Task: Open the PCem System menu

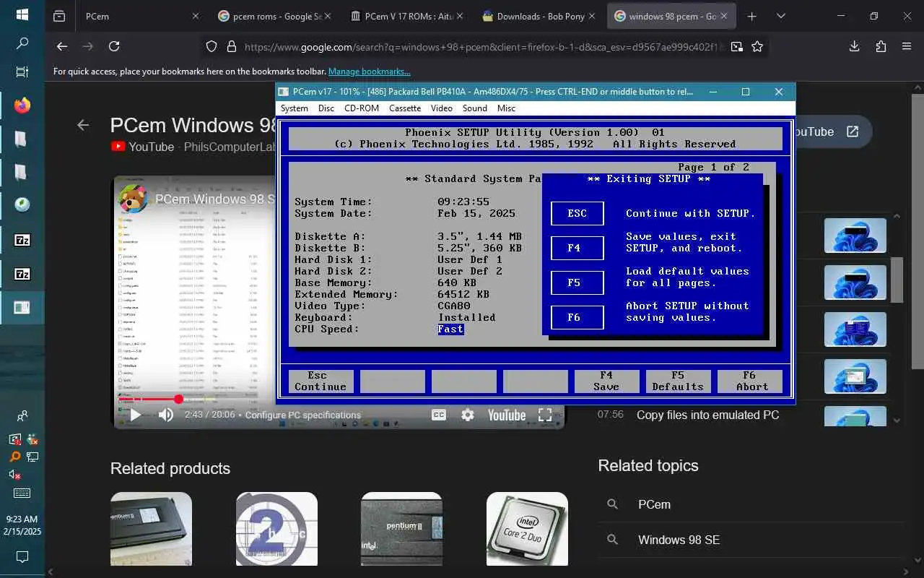Action: (x=294, y=108)
